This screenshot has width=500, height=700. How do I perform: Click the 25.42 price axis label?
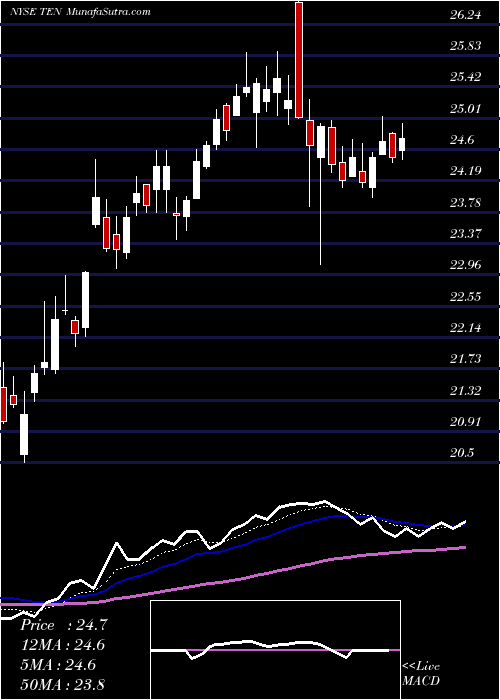[465, 77]
